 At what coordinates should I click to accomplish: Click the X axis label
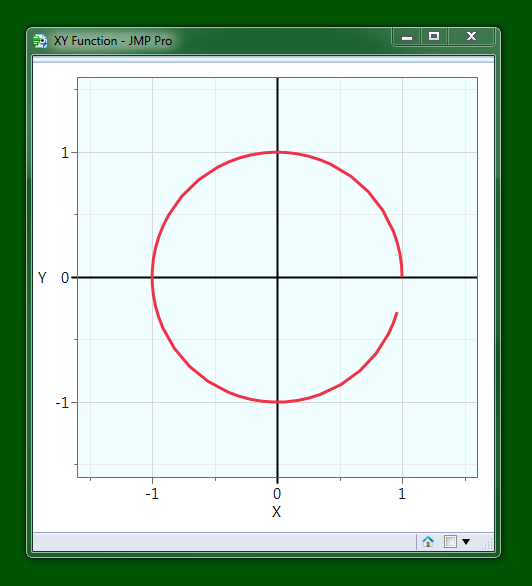point(276,512)
